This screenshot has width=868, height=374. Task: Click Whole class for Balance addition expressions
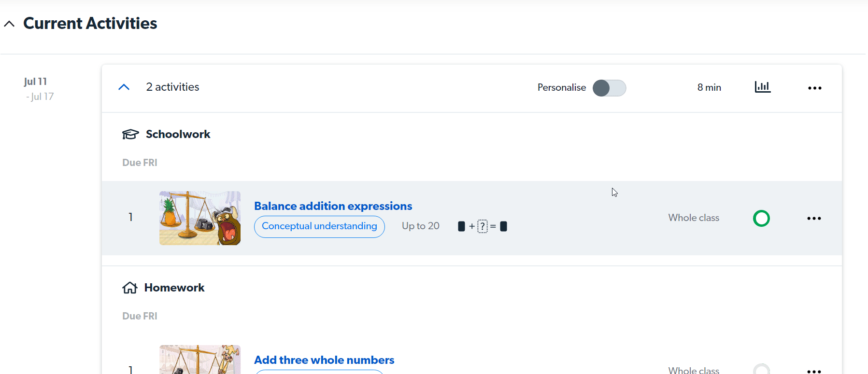tap(694, 218)
